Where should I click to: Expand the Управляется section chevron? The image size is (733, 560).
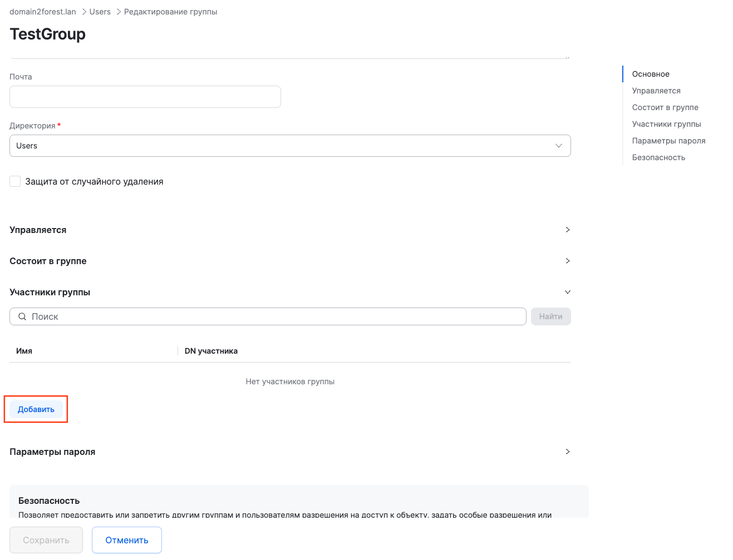pos(567,230)
